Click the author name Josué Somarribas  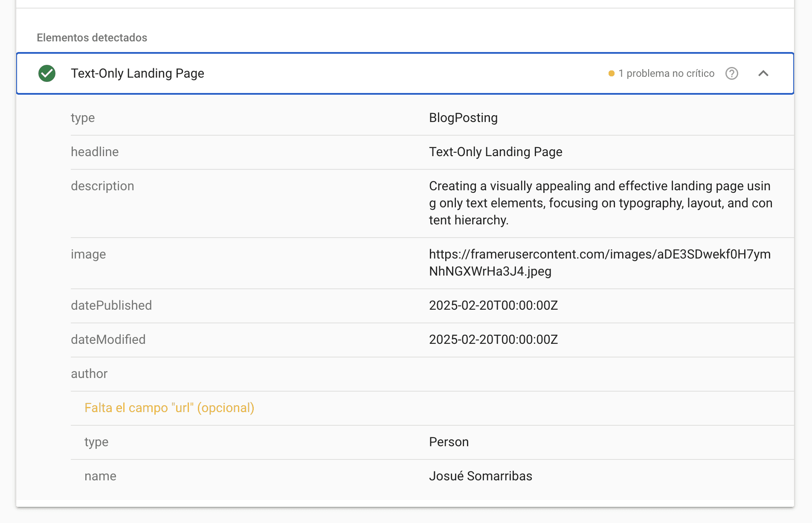click(x=481, y=476)
